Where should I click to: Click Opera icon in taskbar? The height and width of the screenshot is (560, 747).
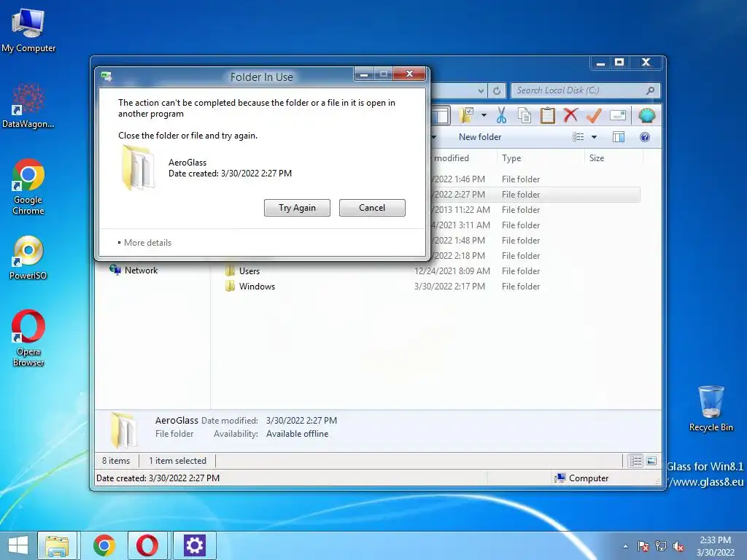[x=147, y=545]
